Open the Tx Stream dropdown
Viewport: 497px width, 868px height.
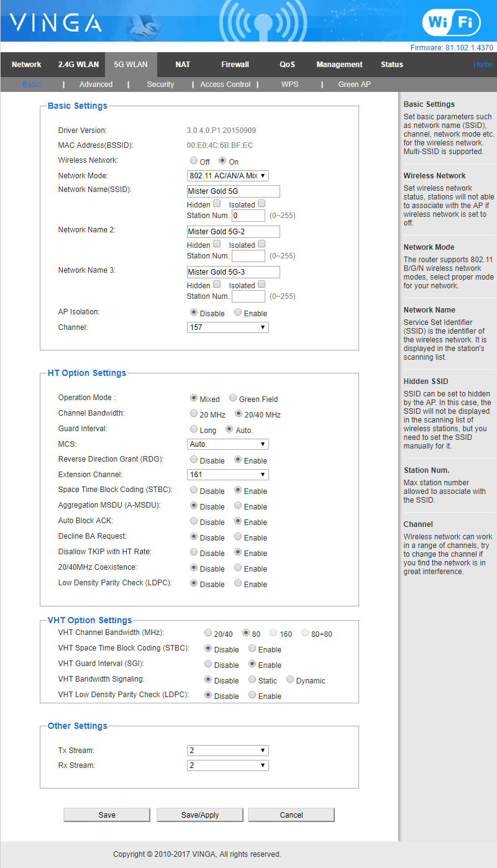tap(227, 751)
